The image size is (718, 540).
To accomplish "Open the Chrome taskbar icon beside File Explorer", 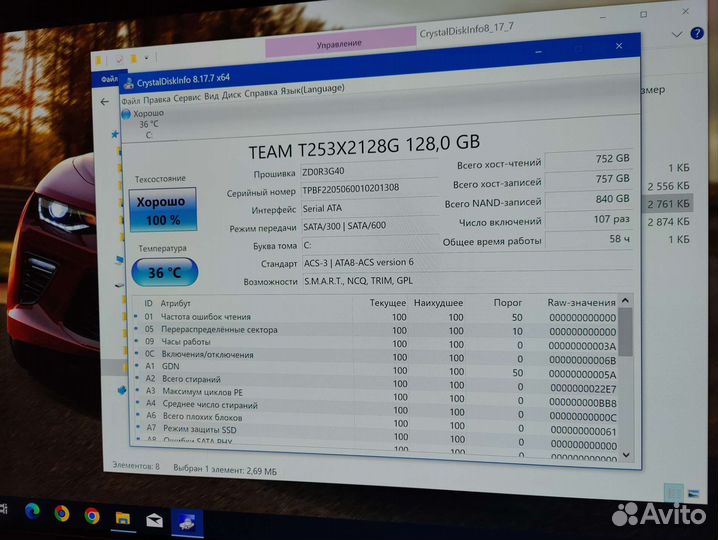I will coord(92,516).
